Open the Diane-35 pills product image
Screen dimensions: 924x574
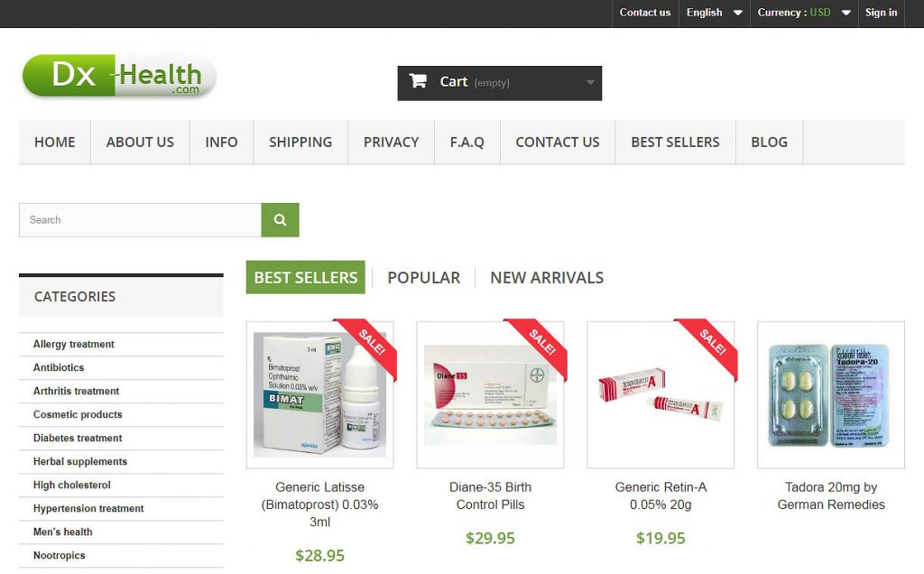[490, 394]
